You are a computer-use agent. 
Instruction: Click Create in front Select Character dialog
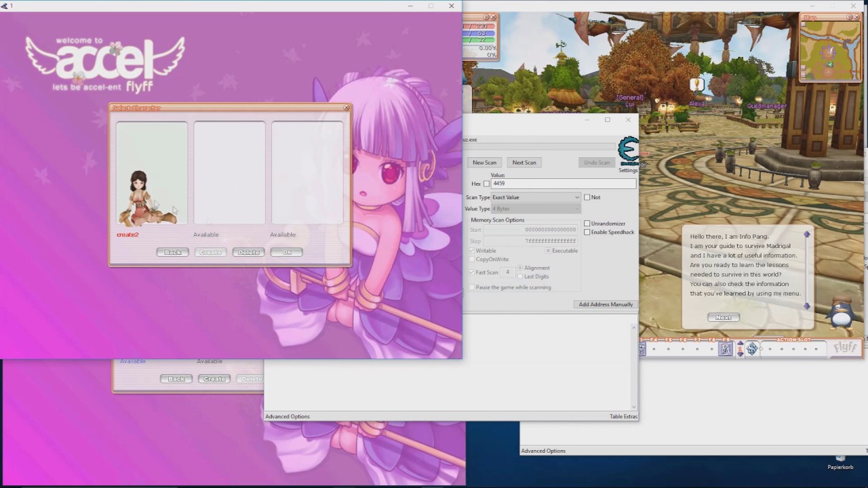pyautogui.click(x=210, y=252)
